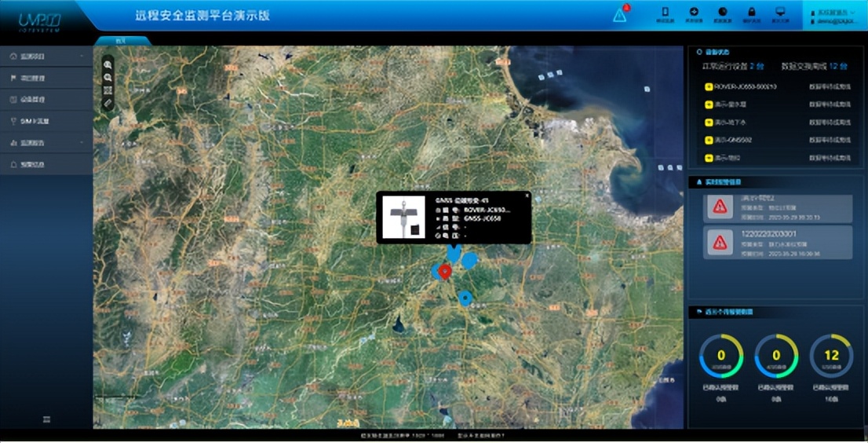The width and height of the screenshot is (868, 443).
Task: Click the map zoom-out magnifier icon
Action: pos(108,78)
